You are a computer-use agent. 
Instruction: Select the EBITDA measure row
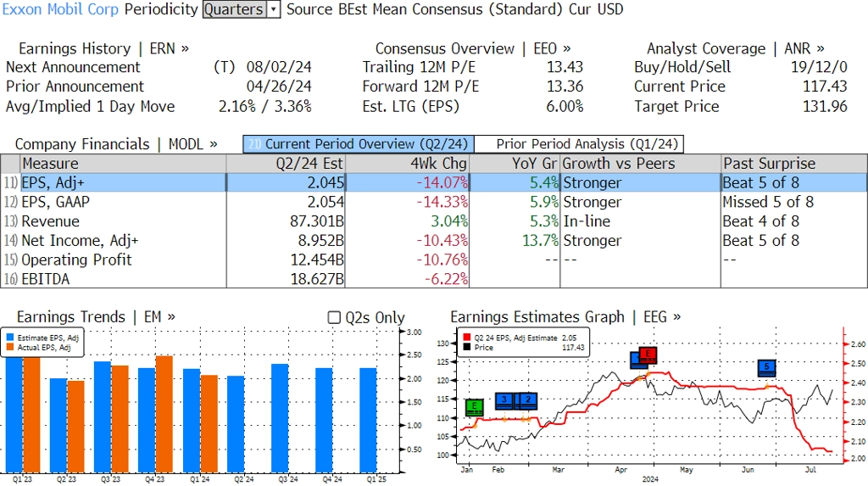434,279
